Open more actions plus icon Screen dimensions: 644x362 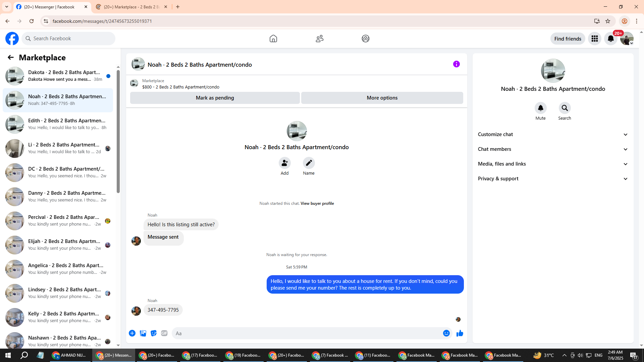click(132, 333)
